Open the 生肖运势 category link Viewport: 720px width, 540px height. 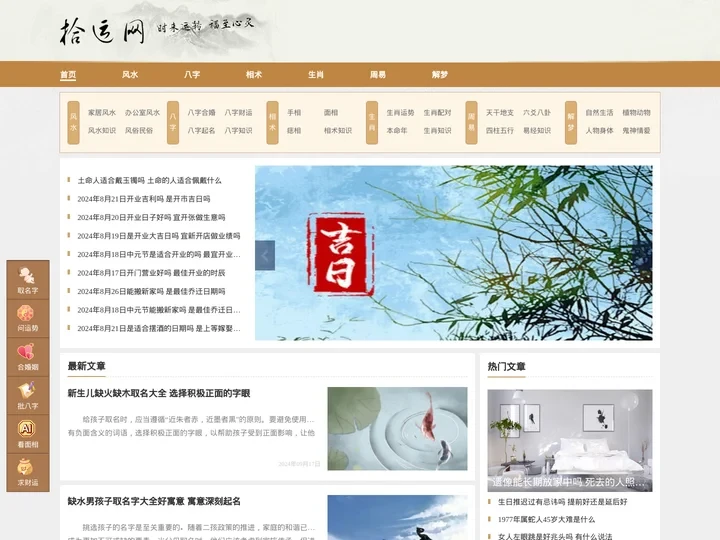(400, 112)
